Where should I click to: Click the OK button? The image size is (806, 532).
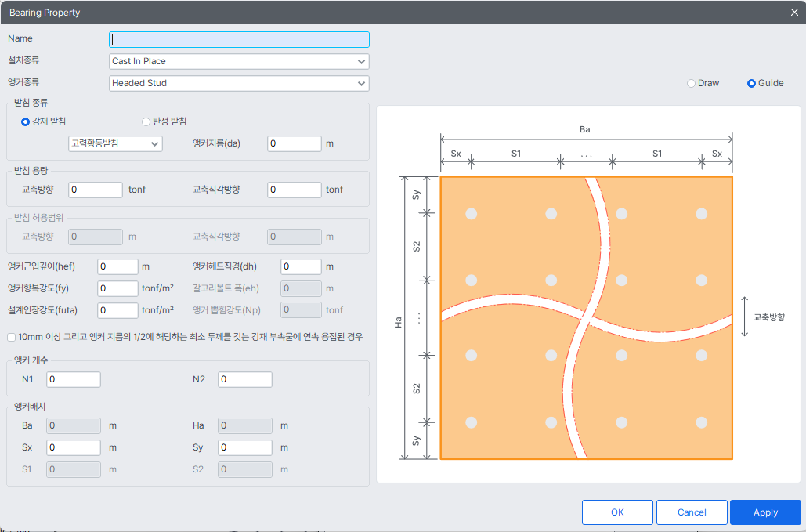coord(617,512)
